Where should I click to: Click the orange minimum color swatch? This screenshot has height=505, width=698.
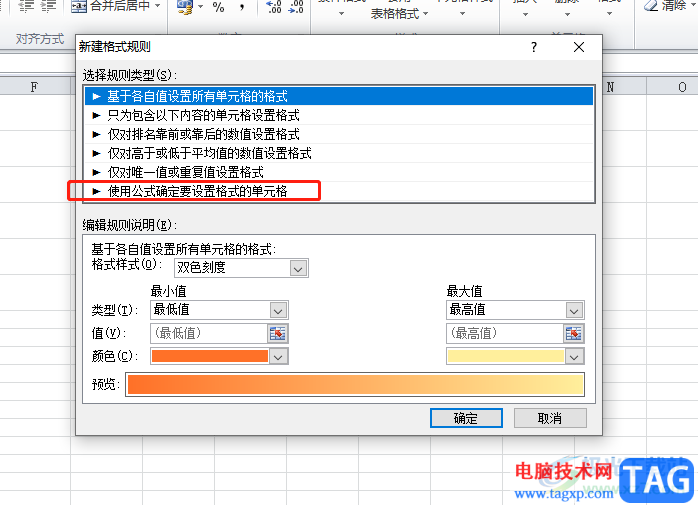(x=210, y=356)
